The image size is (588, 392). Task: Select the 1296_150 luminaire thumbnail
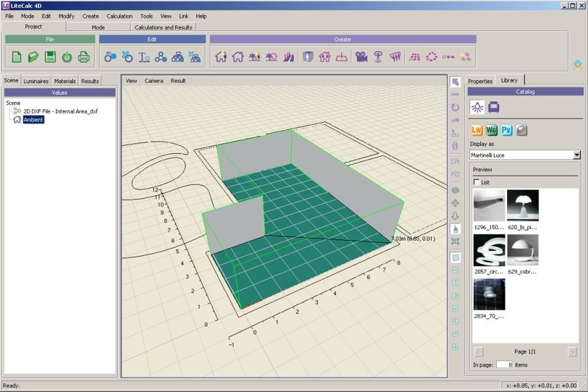[489, 205]
